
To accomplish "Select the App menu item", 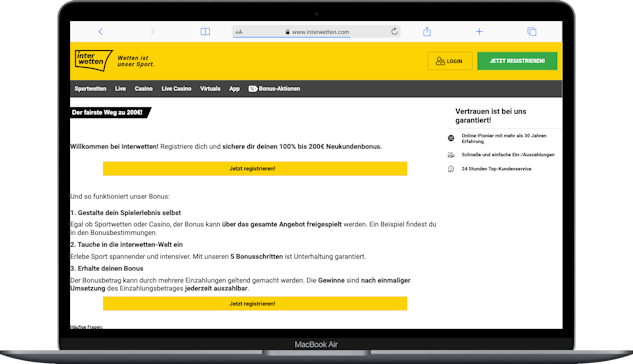I will 235,89.
